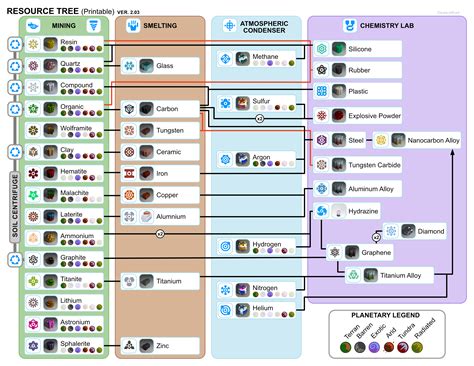Click the centrifuge icon beside Graphite

coord(15,260)
